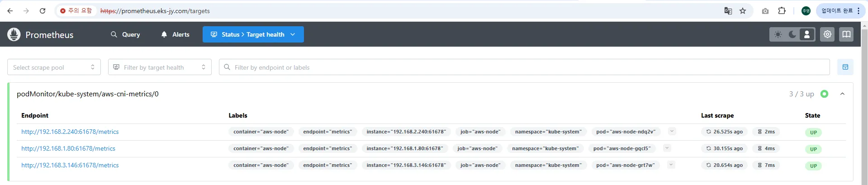
Task: Open the browser extensions puzzle icon
Action: (x=782, y=11)
